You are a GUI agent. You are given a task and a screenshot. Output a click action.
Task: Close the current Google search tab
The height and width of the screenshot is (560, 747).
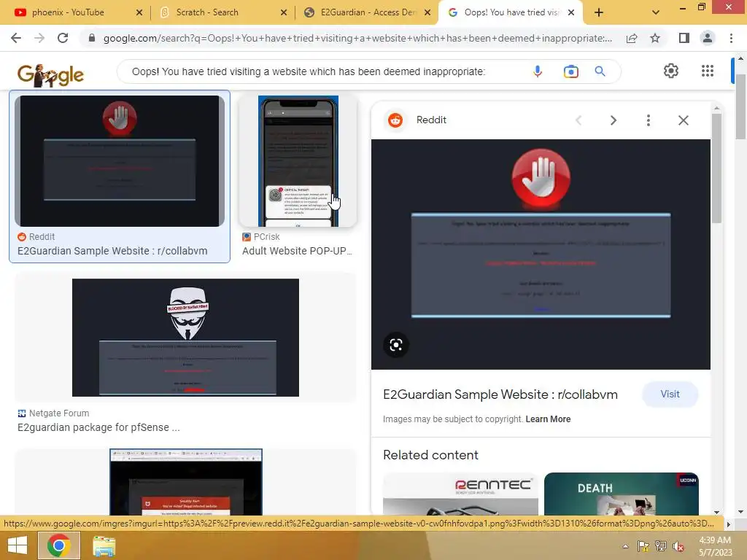(x=571, y=12)
